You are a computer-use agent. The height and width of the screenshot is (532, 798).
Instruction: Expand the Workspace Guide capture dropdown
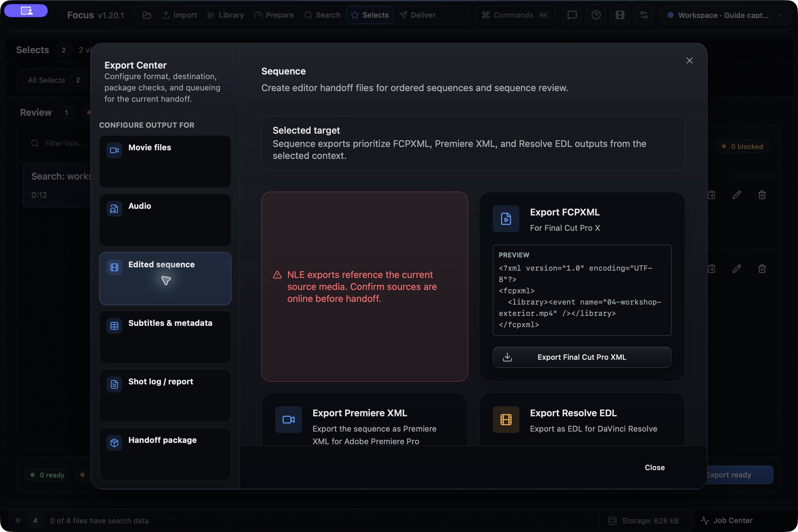725,15
